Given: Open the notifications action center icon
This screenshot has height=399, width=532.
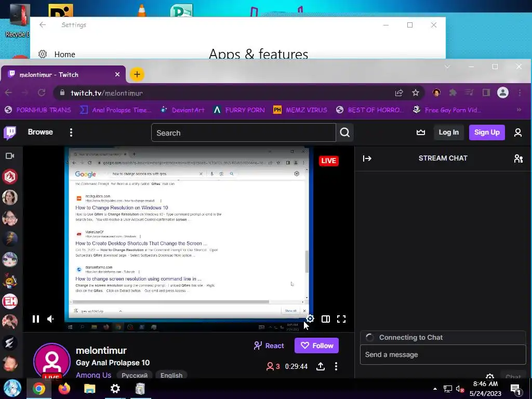Looking at the screenshot, I should 515,389.
